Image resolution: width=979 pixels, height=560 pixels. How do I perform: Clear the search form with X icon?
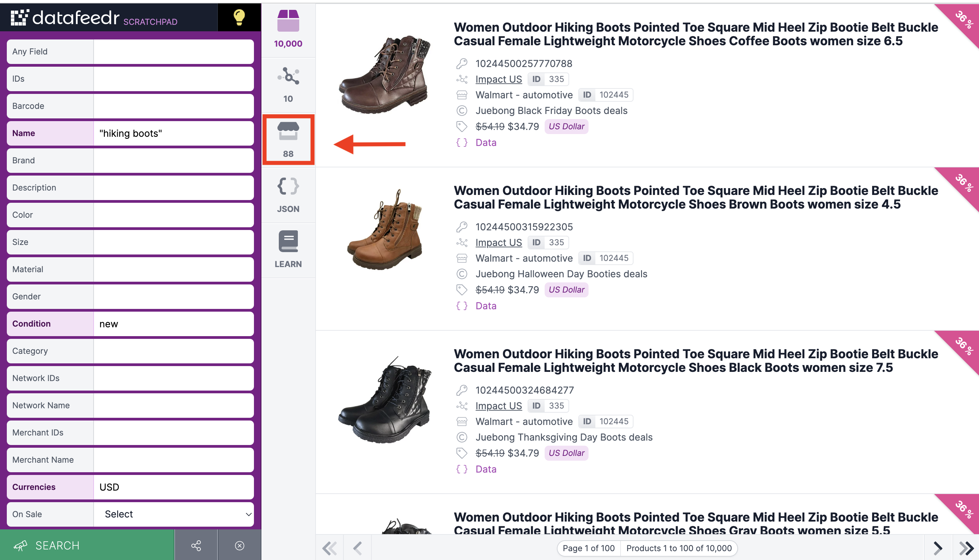click(239, 545)
